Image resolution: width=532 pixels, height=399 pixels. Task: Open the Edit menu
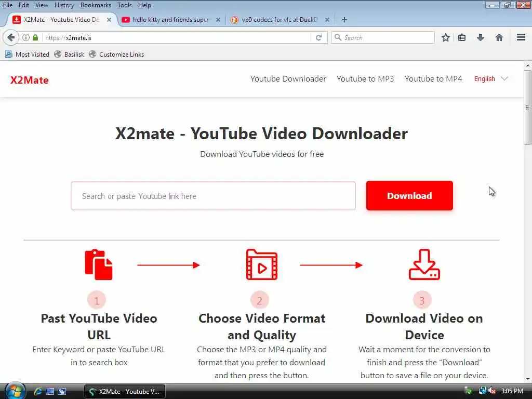[x=24, y=5]
